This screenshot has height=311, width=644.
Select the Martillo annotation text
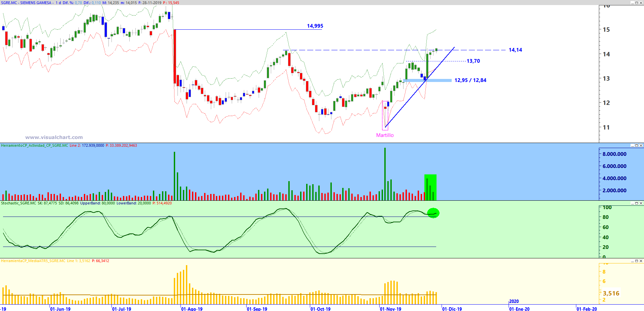coord(385,135)
